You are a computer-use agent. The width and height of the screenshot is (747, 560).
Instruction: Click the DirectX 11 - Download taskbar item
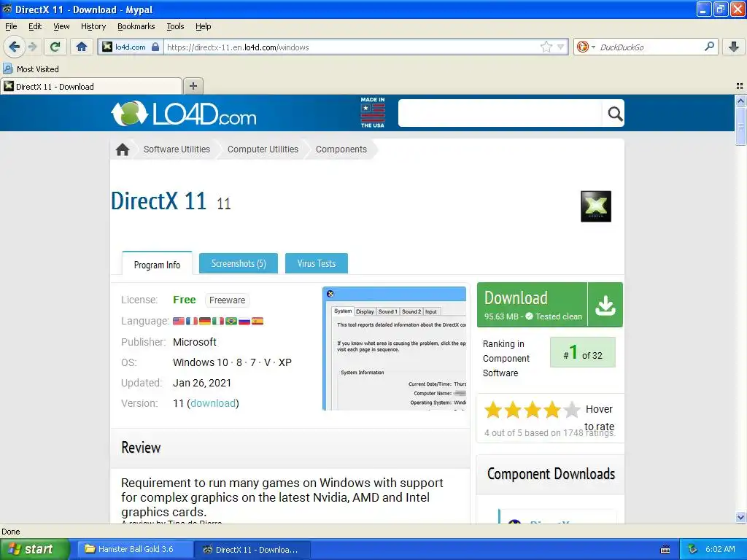[x=252, y=550]
